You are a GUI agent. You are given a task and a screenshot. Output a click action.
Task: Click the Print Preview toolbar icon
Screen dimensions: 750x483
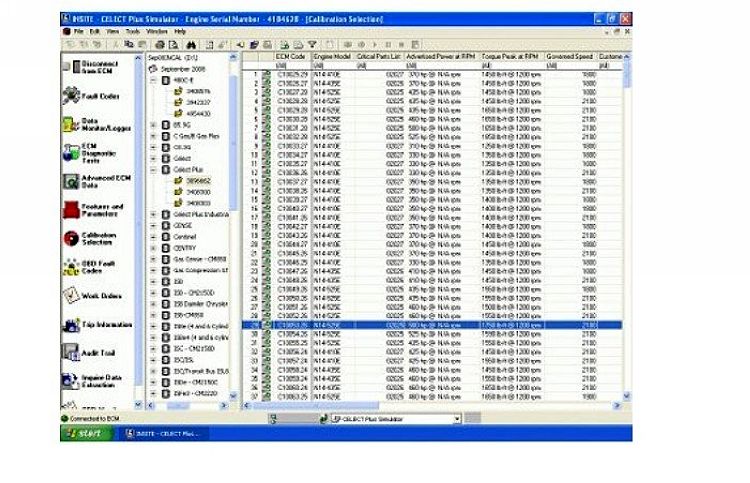tap(174, 44)
